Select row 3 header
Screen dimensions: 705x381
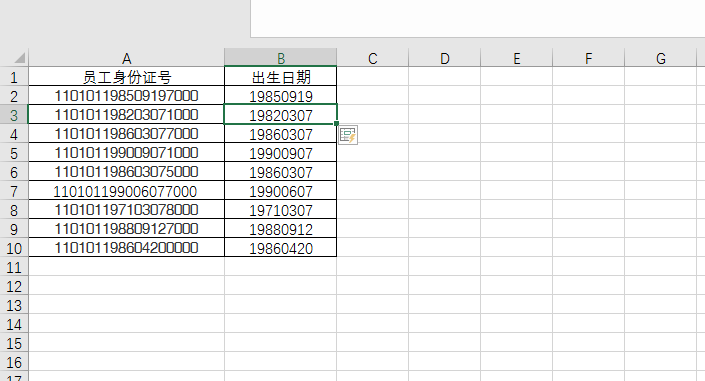click(x=14, y=115)
